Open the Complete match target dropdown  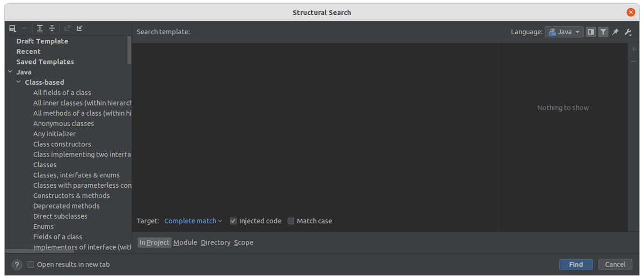[193, 221]
